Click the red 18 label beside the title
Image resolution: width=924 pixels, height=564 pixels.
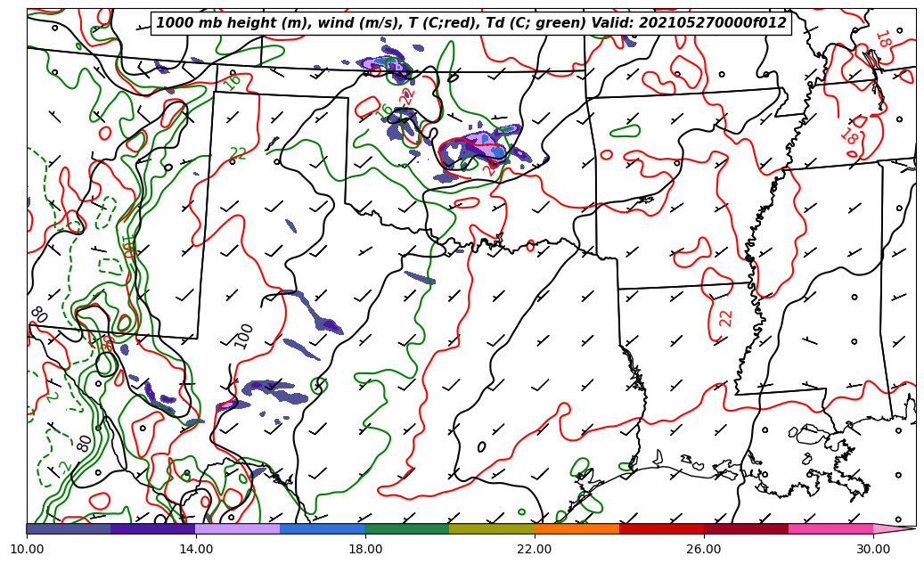click(x=883, y=39)
